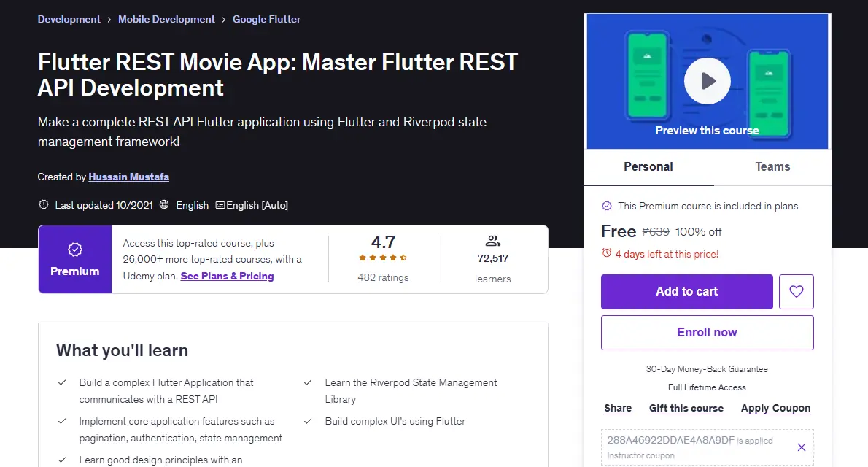Click the struck-through ₹639 original price

[656, 231]
